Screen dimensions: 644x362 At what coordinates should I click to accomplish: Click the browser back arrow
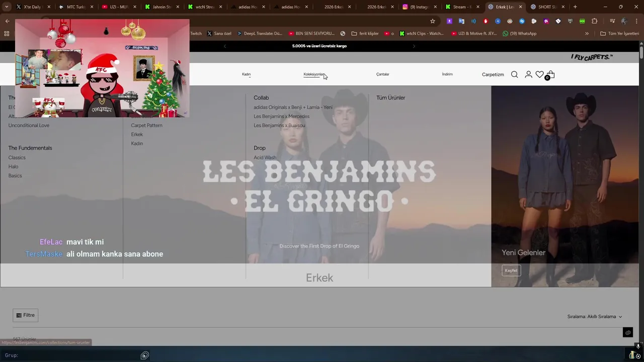7,21
